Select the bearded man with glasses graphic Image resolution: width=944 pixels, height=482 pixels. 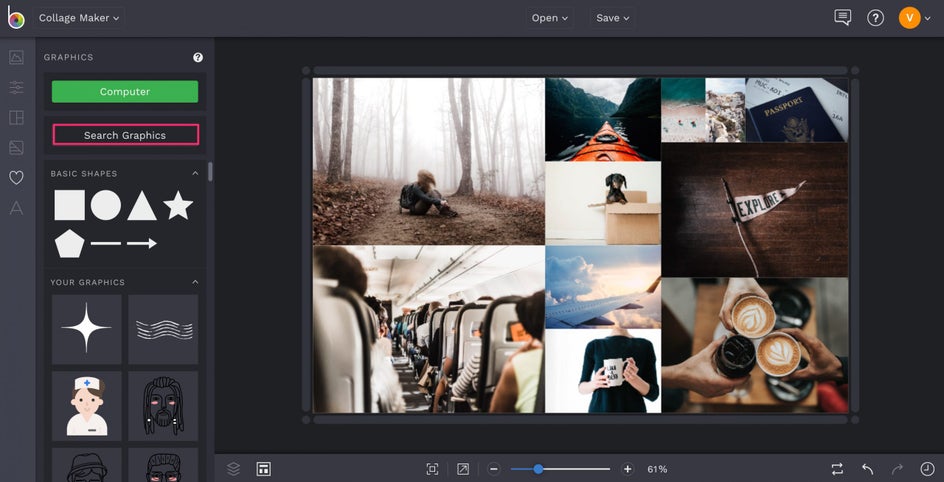click(x=163, y=465)
